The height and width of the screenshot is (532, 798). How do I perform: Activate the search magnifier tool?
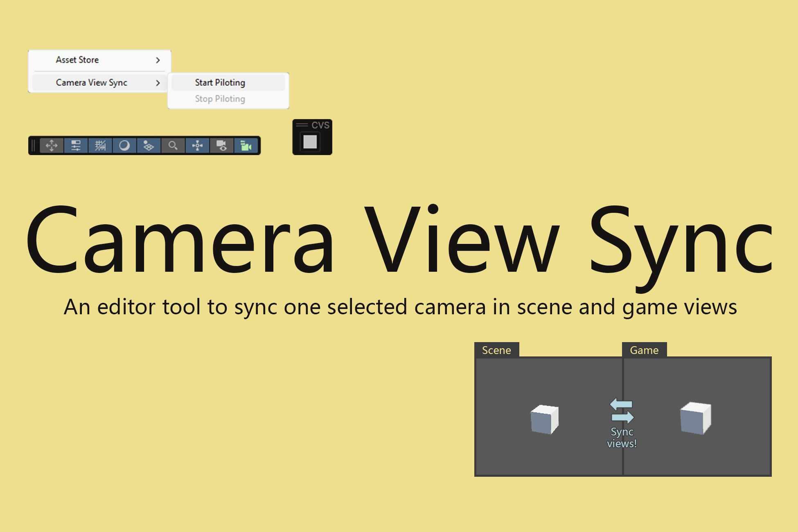tap(173, 146)
